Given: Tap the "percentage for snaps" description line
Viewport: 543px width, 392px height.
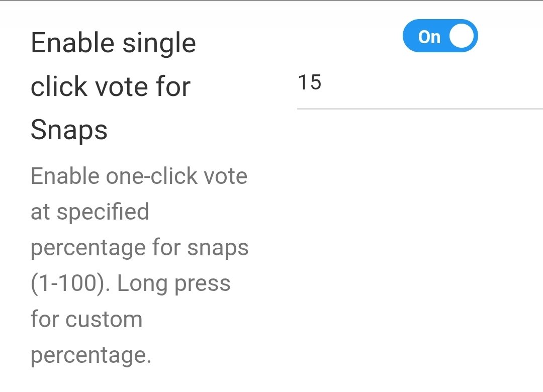Looking at the screenshot, I should point(140,248).
